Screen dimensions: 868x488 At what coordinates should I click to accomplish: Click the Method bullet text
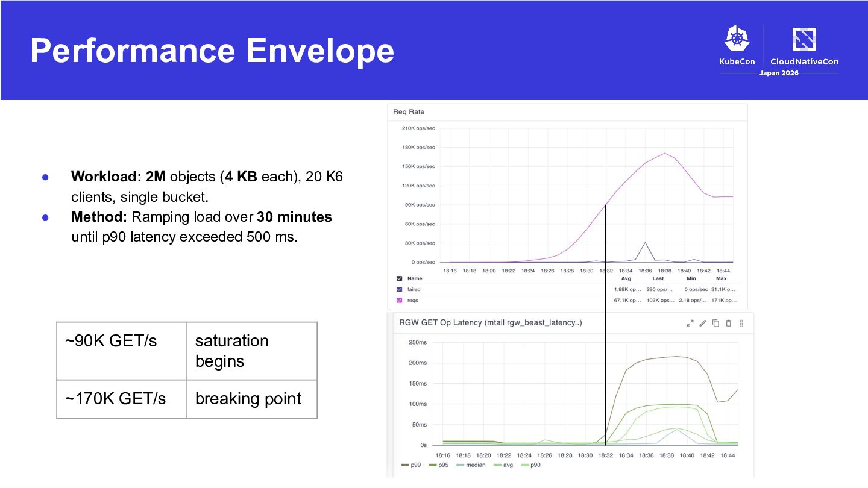pos(201,227)
